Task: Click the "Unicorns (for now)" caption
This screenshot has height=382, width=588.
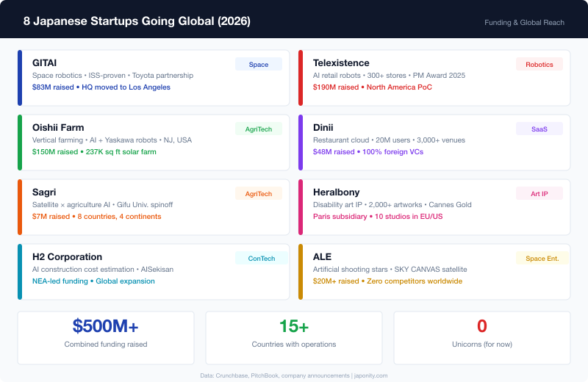Action: point(482,344)
